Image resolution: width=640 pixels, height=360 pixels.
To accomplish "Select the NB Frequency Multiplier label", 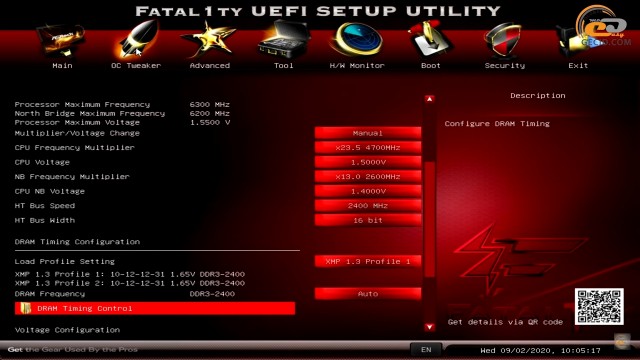I will pyautogui.click(x=72, y=176).
